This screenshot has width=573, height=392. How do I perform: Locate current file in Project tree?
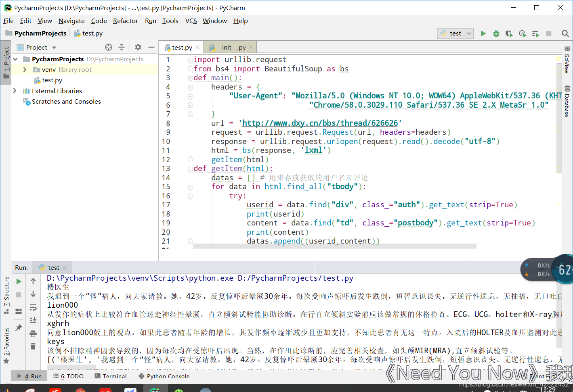click(x=109, y=47)
